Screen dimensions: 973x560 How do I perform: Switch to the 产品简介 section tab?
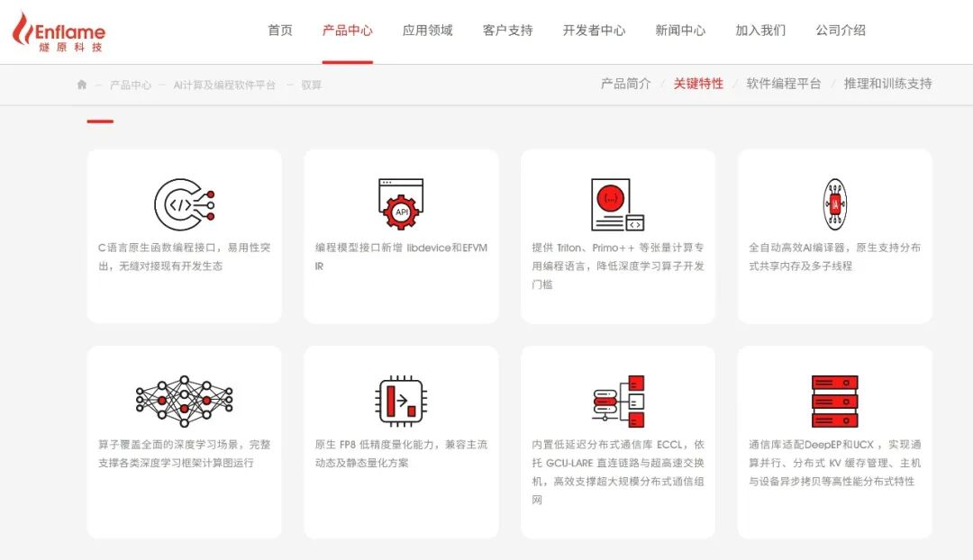[625, 84]
